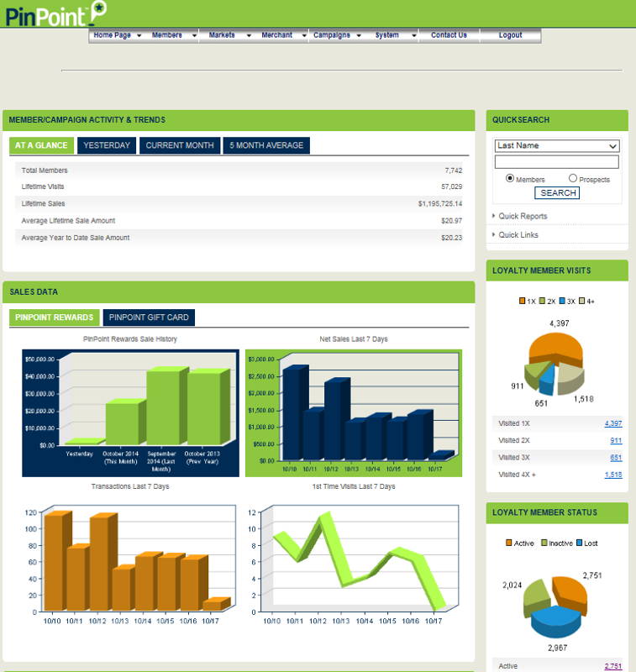636x672 pixels.
Task: Select the At A Glance tab
Action: coord(41,145)
